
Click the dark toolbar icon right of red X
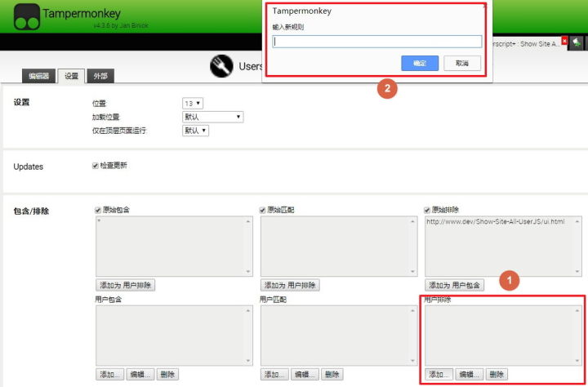coord(577,43)
